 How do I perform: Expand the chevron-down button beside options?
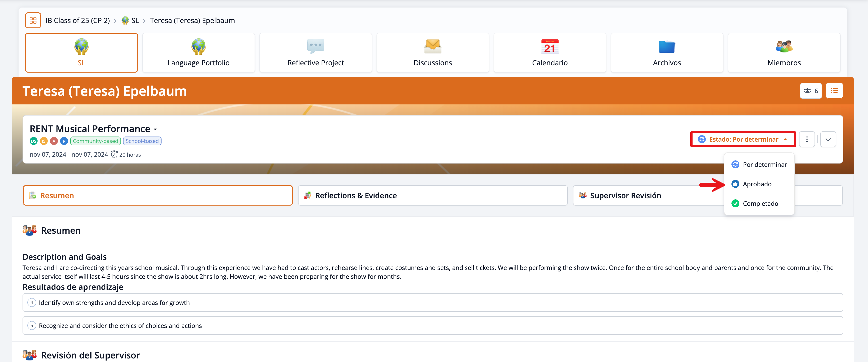pyautogui.click(x=828, y=139)
